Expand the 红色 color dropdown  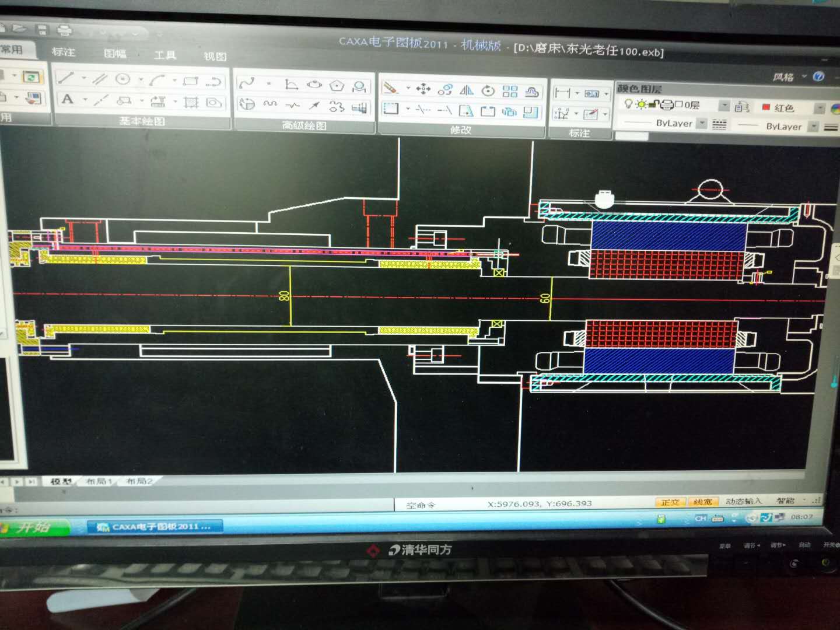820,108
